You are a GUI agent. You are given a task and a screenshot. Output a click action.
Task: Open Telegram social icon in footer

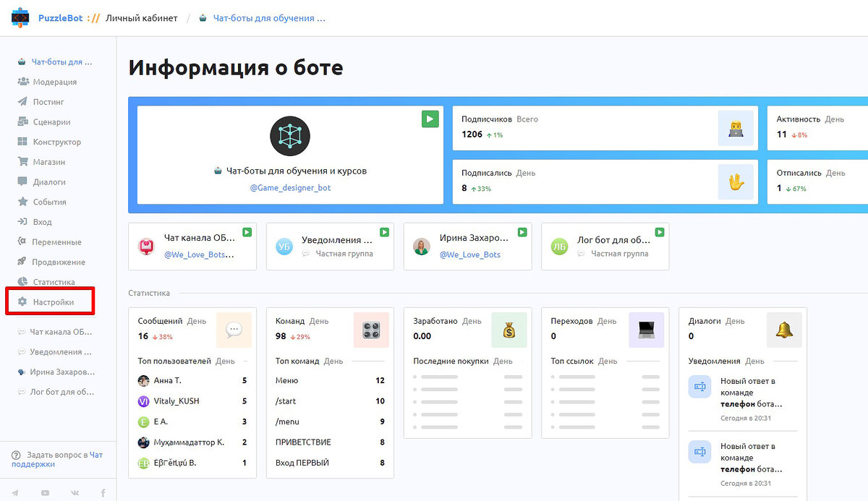point(15,492)
